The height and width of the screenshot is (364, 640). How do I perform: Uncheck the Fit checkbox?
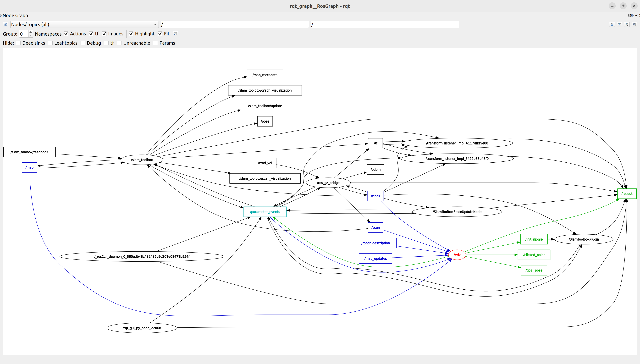160,34
